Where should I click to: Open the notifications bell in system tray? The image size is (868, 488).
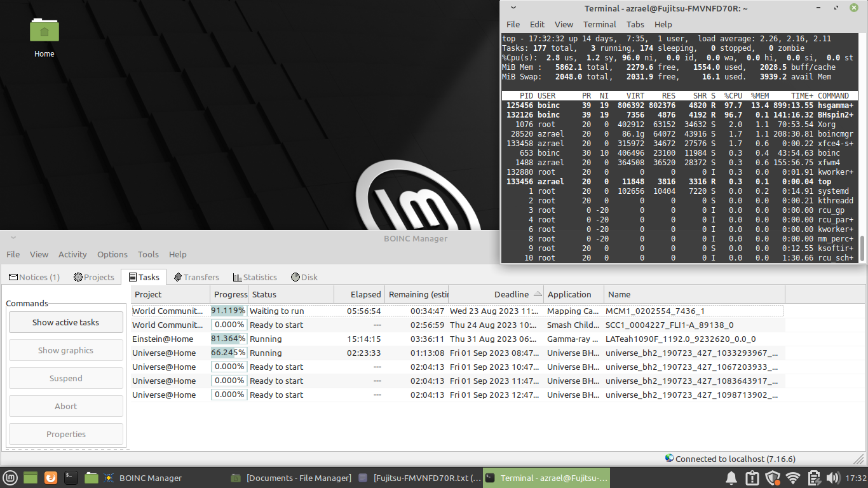point(731,478)
